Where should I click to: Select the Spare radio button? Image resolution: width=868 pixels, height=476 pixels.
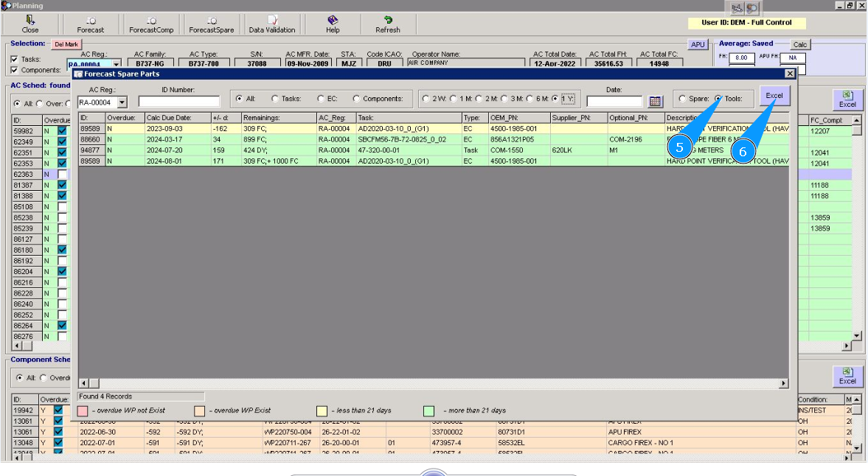[x=682, y=99]
